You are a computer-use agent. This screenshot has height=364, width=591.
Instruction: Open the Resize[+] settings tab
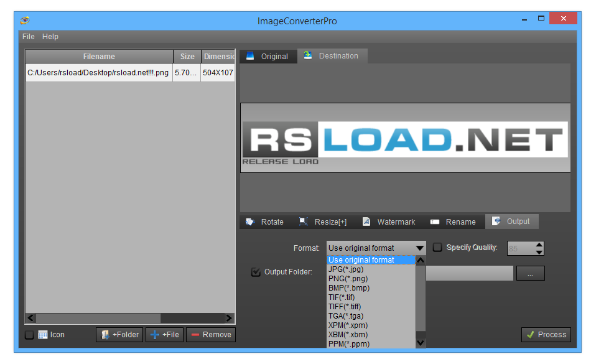323,222
